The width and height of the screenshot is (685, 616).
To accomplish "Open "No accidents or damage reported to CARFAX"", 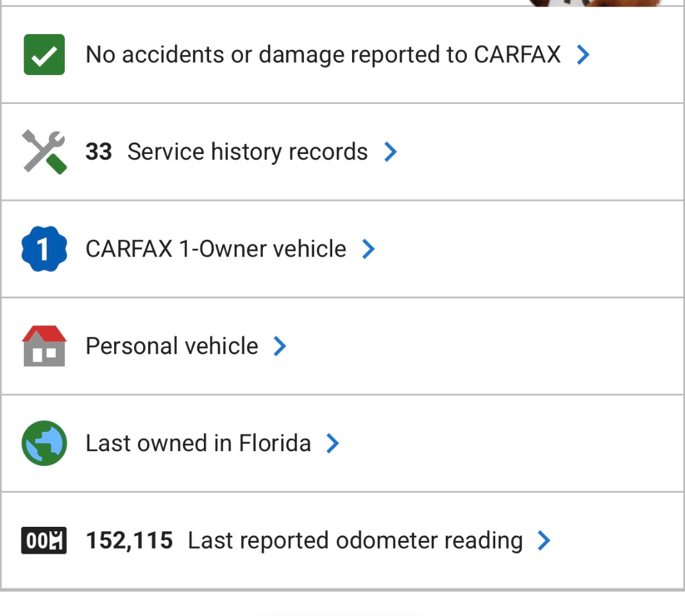I will point(323,55).
